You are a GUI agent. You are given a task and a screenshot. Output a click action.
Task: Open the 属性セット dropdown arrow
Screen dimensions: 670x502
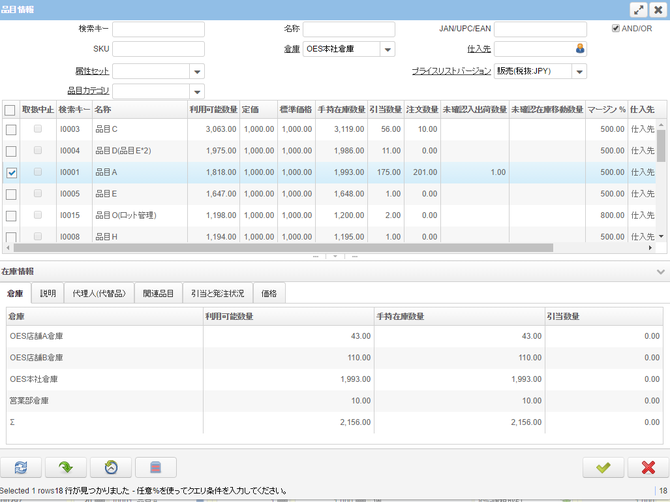197,71
